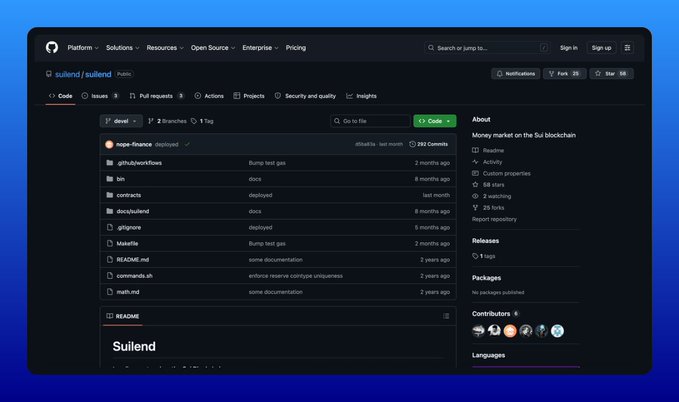Open the appearance settings icon beside Sign up
This screenshot has height=402, width=679.
click(x=627, y=47)
